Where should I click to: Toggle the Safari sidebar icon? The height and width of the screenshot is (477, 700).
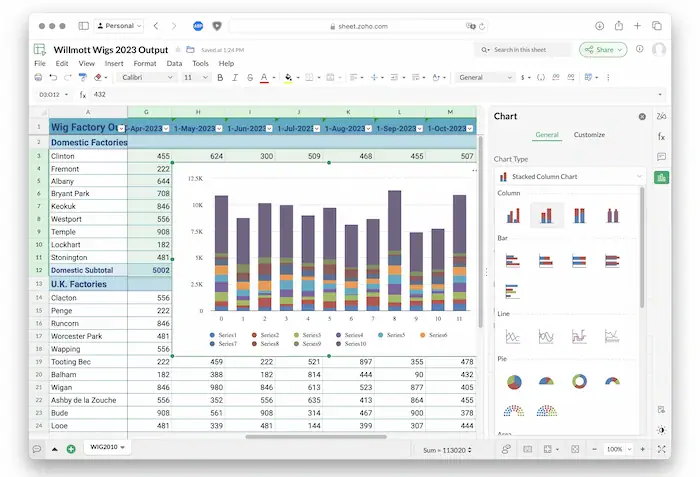(x=83, y=26)
